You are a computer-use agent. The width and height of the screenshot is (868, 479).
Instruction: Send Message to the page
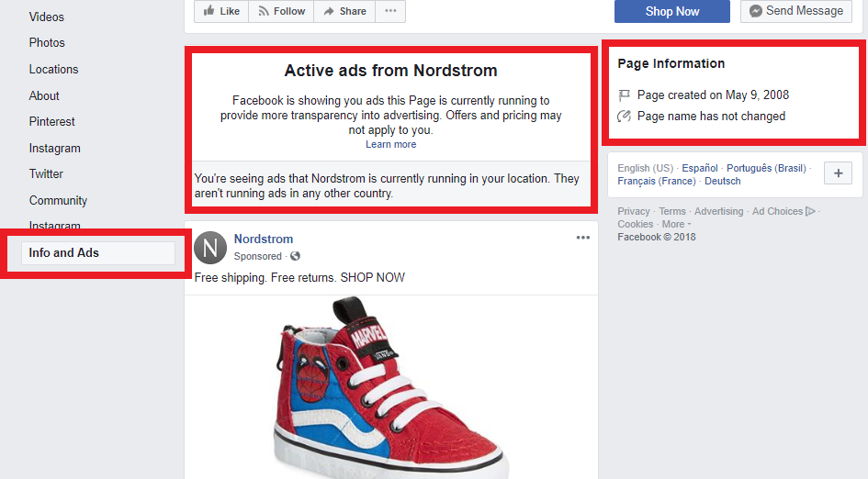[x=796, y=11]
